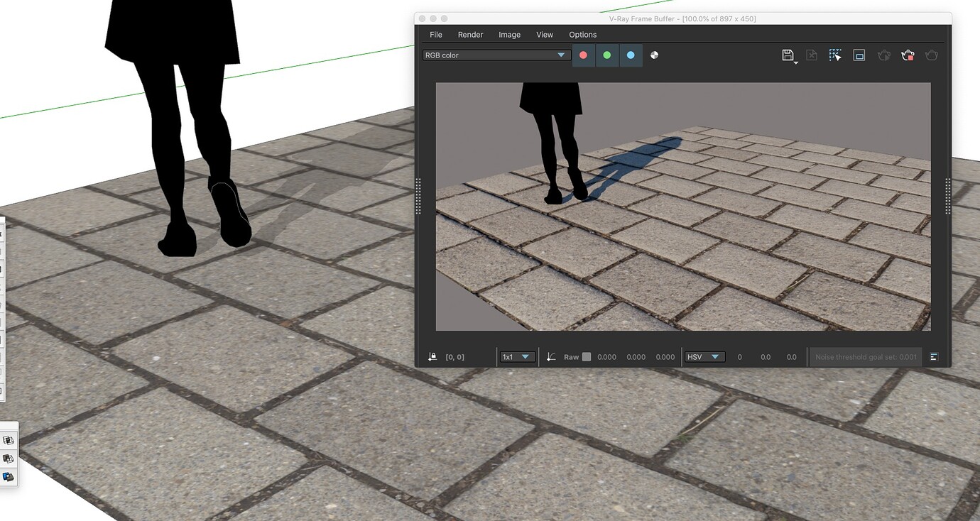Open the layered corrections panel via bottom-right icon
Image resolution: width=980 pixels, height=521 pixels.
click(934, 357)
